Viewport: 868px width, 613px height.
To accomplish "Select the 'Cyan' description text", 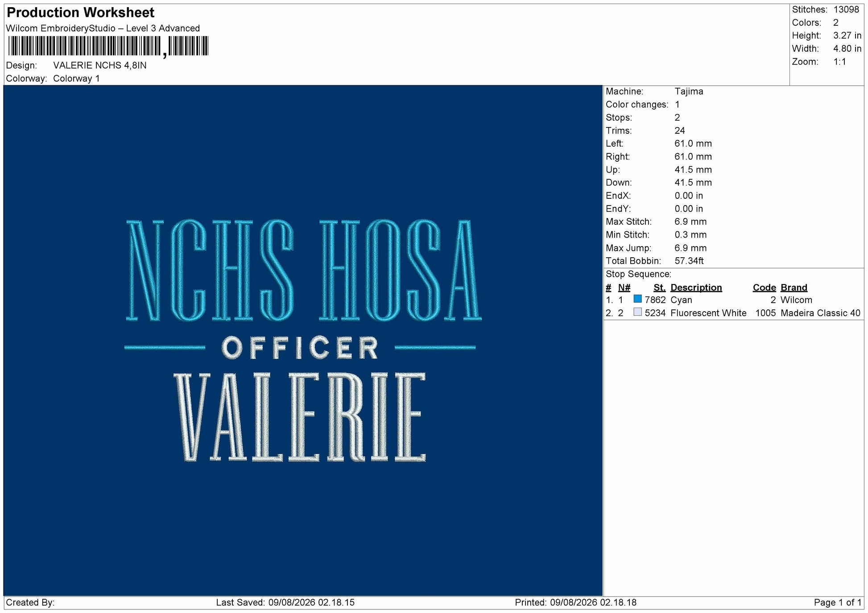I will click(x=681, y=300).
